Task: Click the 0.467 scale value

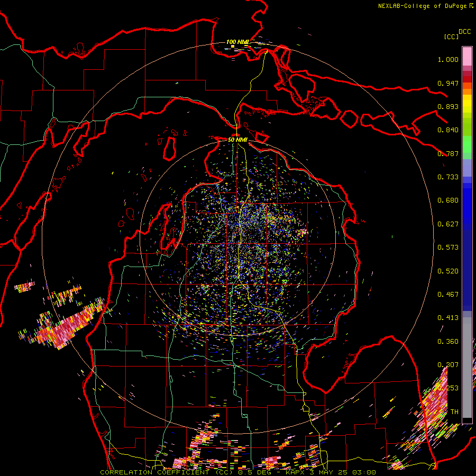Action: click(x=448, y=295)
